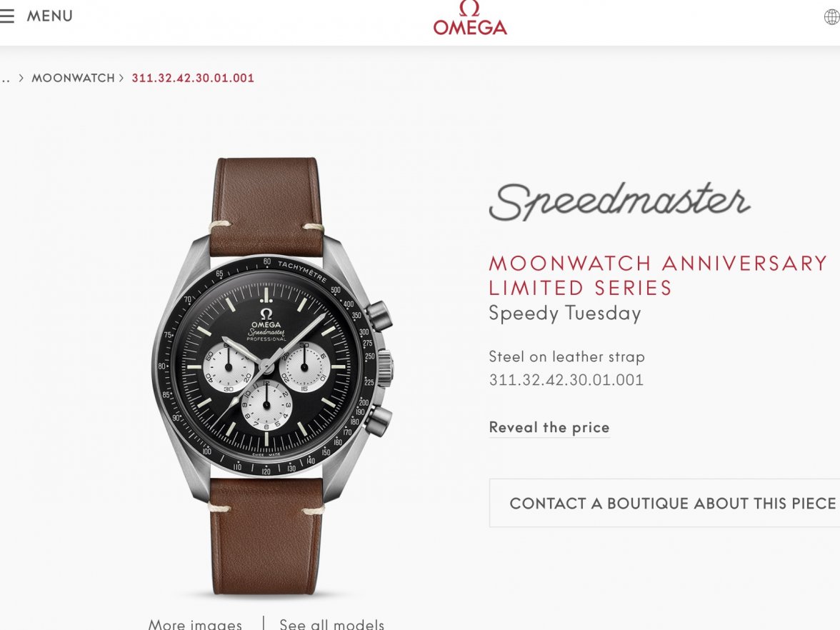Viewport: 840px width, 630px height.
Task: Click the Speedmaster script logo
Action: [x=619, y=202]
